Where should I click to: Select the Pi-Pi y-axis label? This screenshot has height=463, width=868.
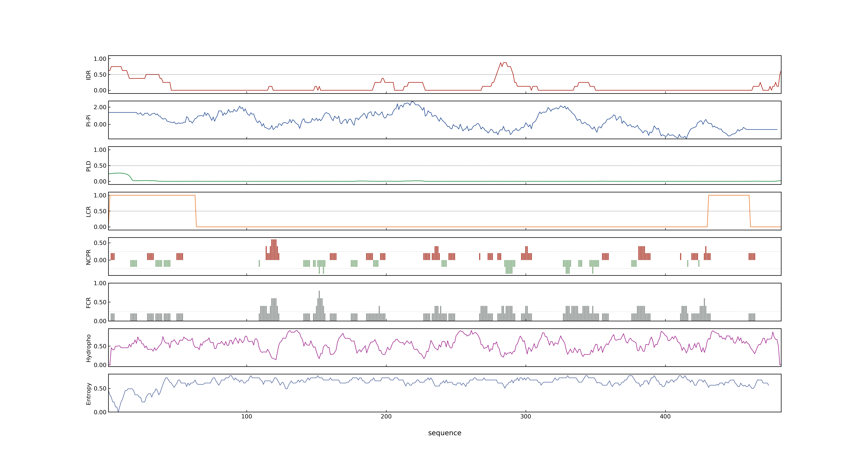point(89,120)
